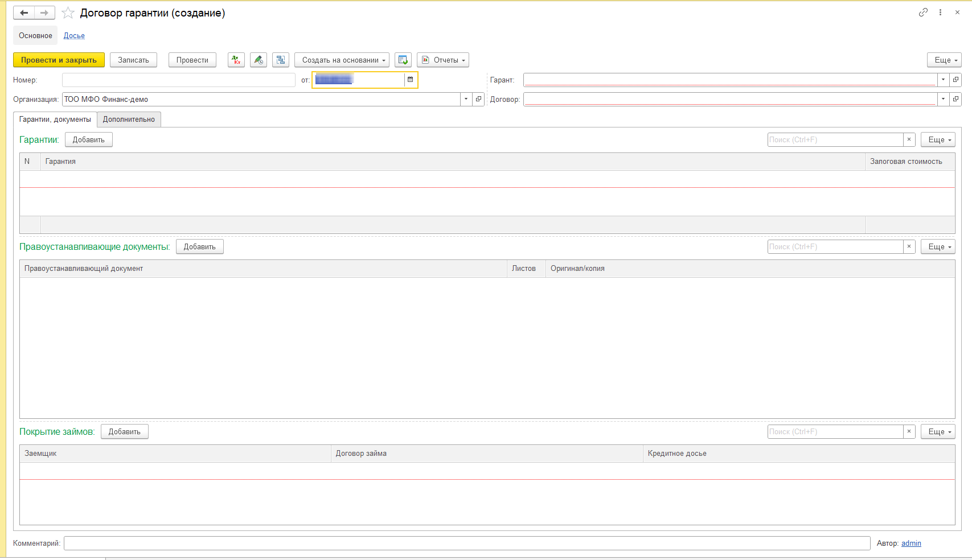Open the Досье link tab
This screenshot has height=560, width=972.
tap(74, 35)
